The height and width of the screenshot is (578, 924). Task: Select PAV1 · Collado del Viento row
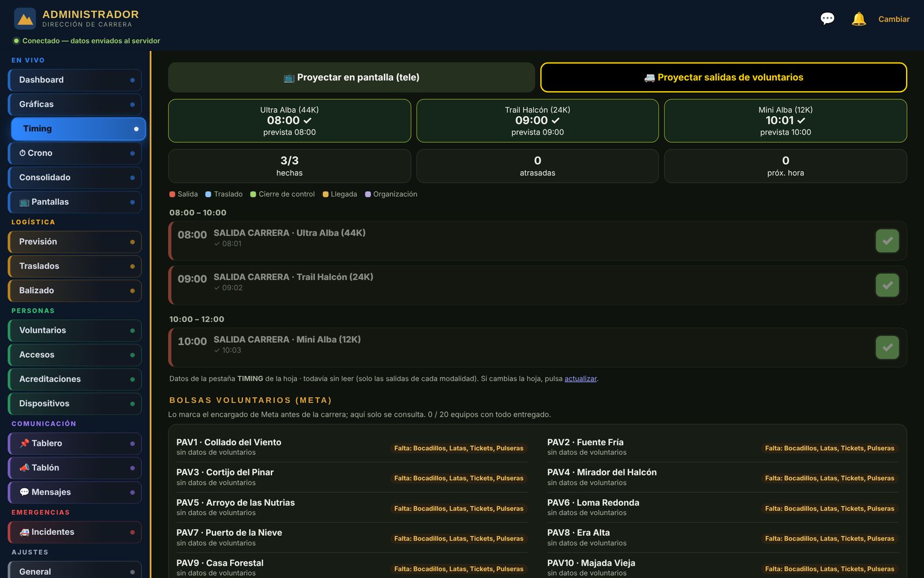coord(352,447)
